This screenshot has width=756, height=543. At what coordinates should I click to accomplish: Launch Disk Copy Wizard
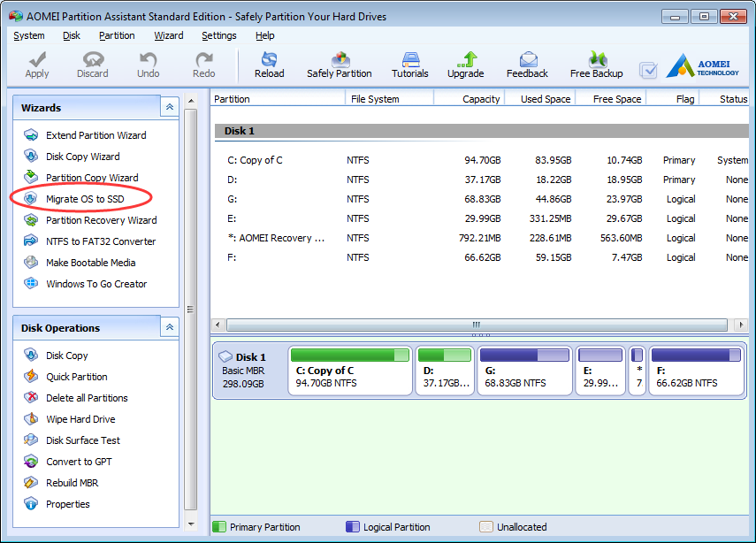72,157
